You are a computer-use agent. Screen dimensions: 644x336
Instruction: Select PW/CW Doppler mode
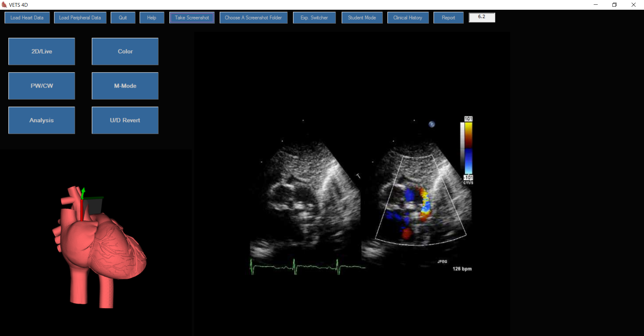point(42,86)
